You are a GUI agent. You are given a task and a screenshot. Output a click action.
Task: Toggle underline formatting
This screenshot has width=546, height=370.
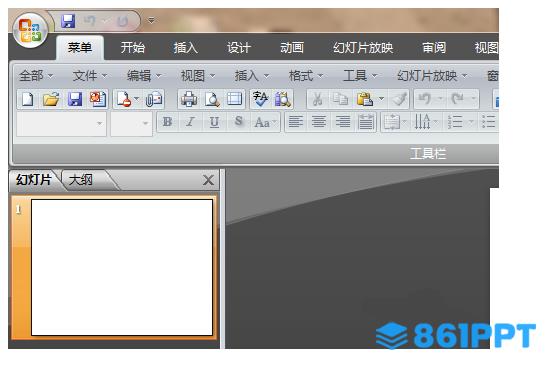tap(214, 122)
